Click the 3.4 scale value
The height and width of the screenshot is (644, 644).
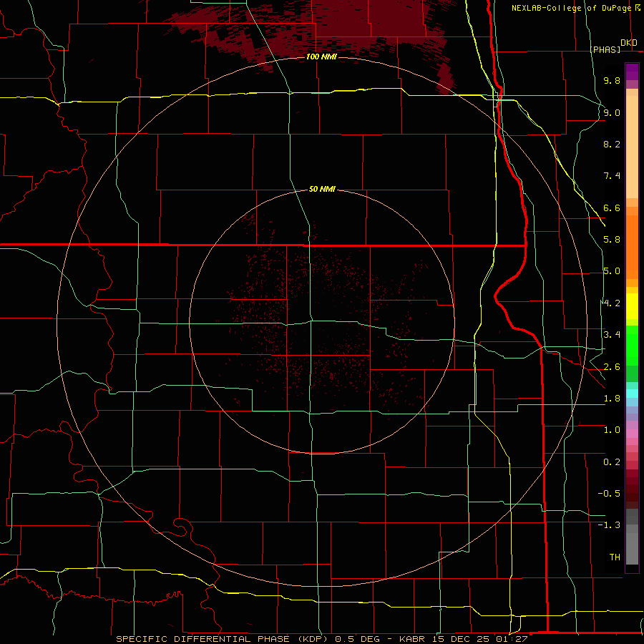pyautogui.click(x=612, y=335)
